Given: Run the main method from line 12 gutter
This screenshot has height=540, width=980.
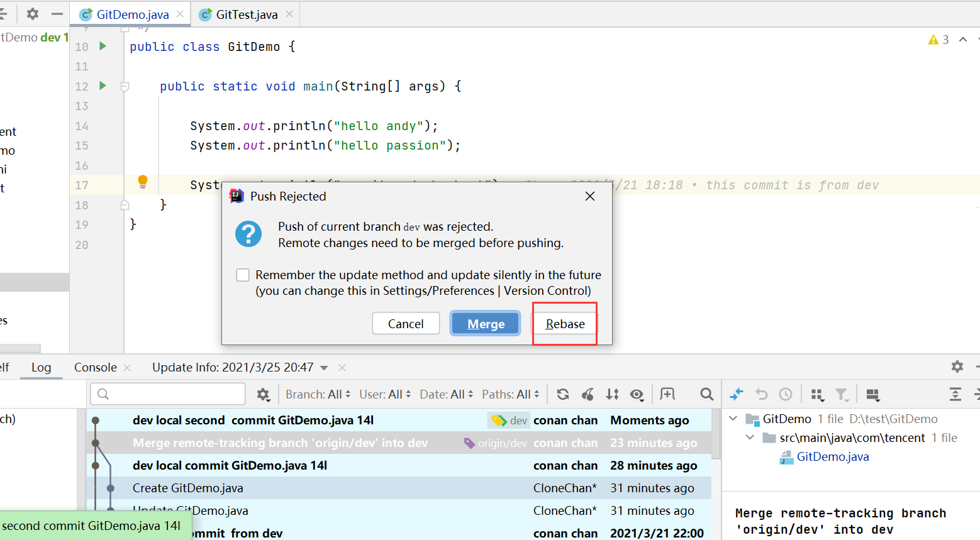Looking at the screenshot, I should 103,85.
